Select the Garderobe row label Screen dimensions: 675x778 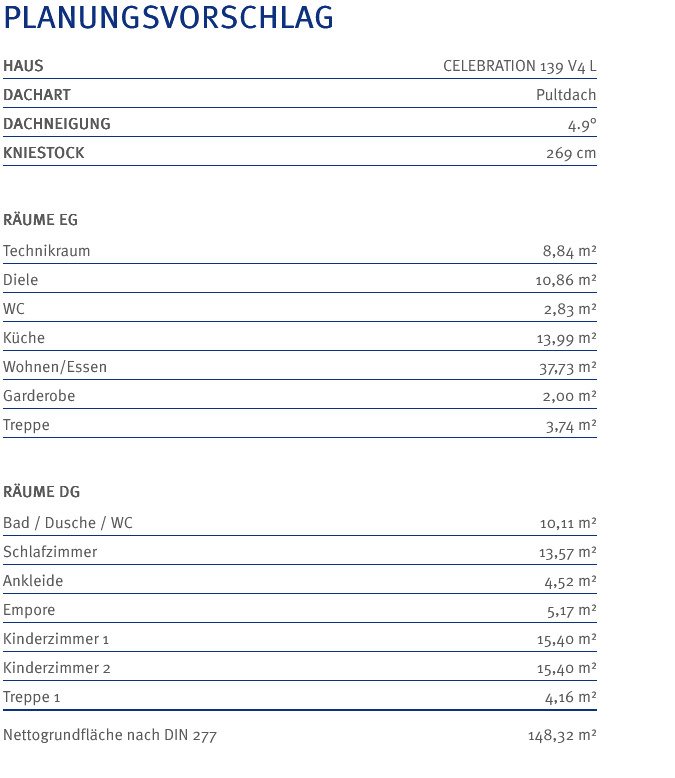[x=39, y=396]
